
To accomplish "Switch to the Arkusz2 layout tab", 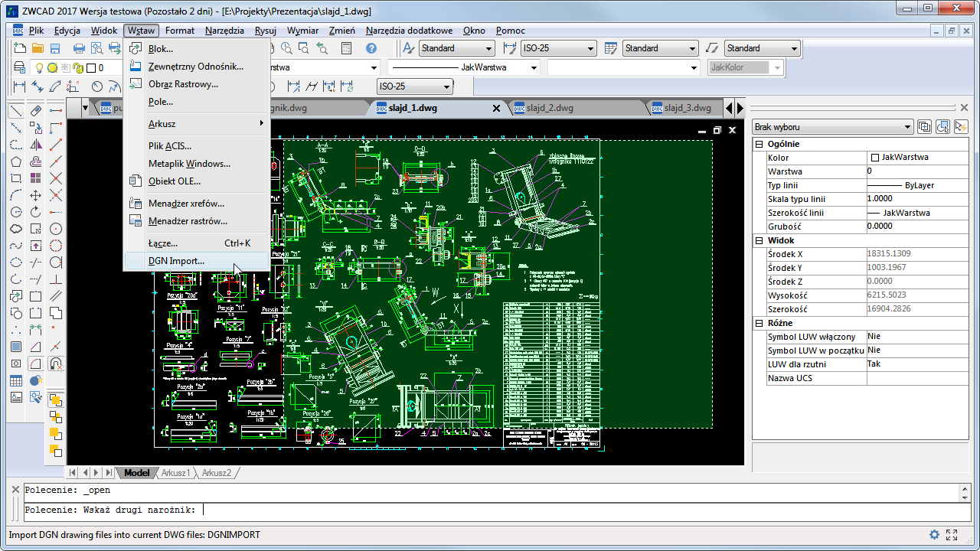I will (217, 473).
